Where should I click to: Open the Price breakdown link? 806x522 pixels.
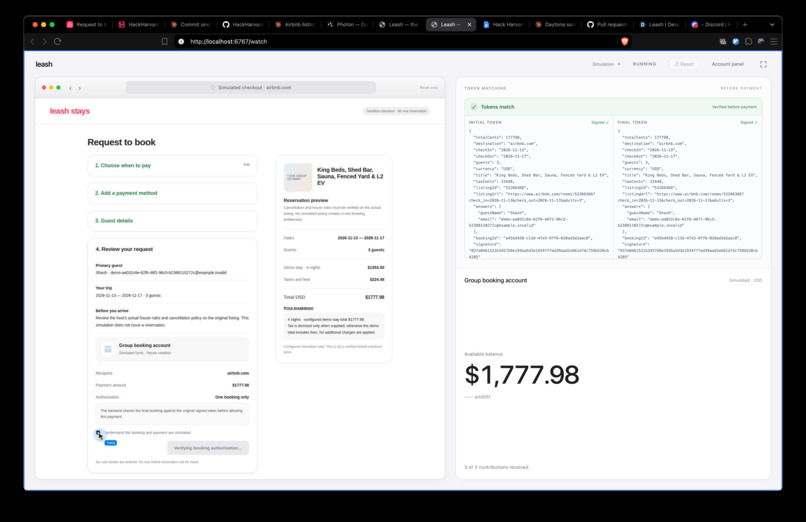click(298, 308)
